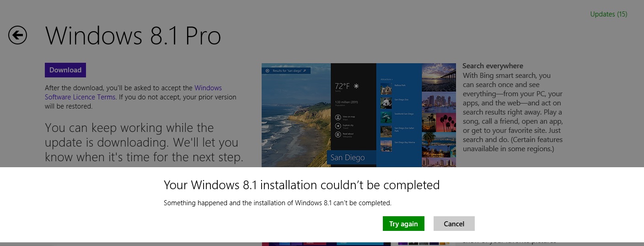This screenshot has height=246, width=644.
Task: Cancel the failed installation dialog
Action: click(454, 224)
